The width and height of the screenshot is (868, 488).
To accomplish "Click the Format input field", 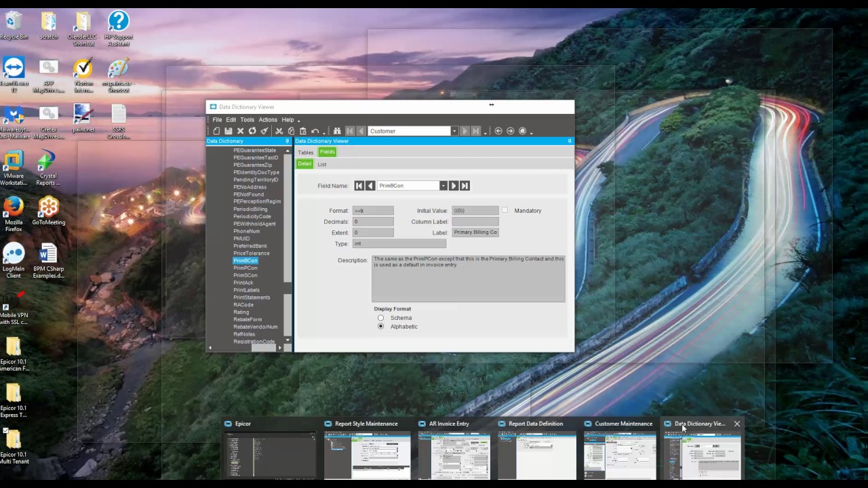I will 373,211.
